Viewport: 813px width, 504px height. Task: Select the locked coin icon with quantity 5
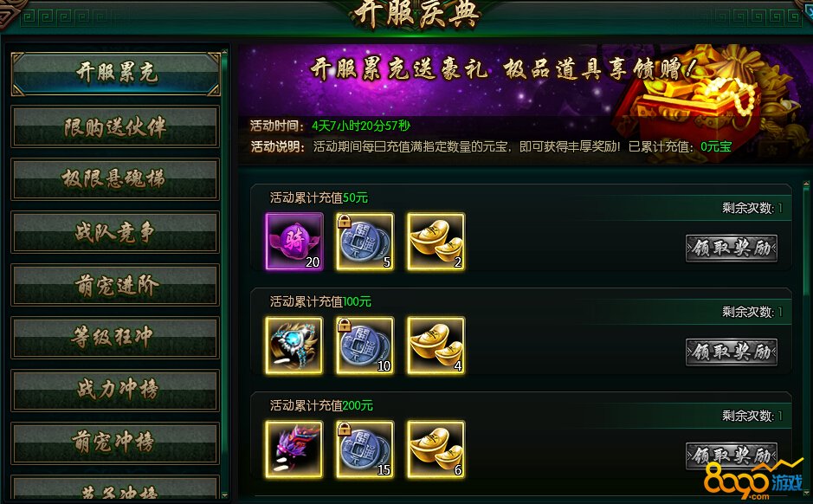(x=365, y=241)
